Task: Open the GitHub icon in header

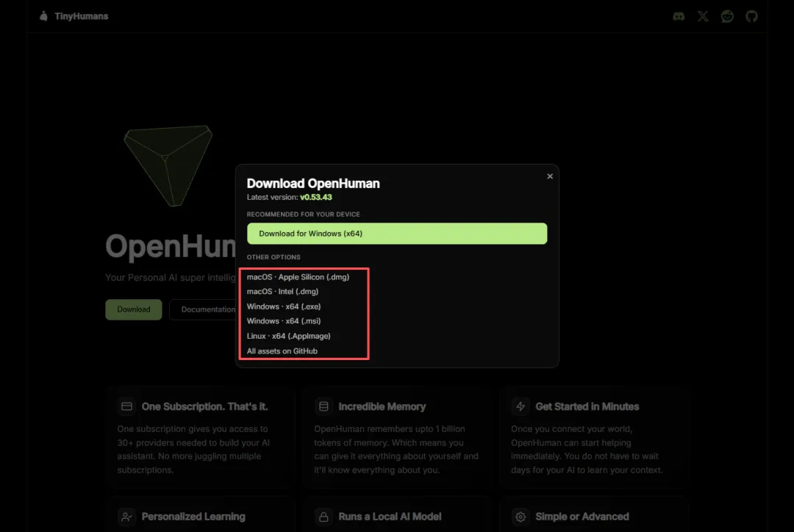Action: [751, 16]
